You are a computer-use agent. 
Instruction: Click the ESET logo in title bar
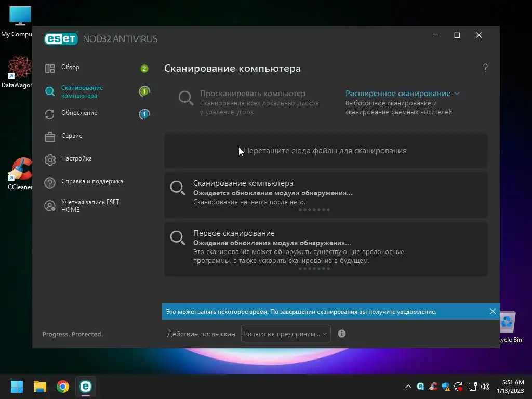pyautogui.click(x=61, y=38)
